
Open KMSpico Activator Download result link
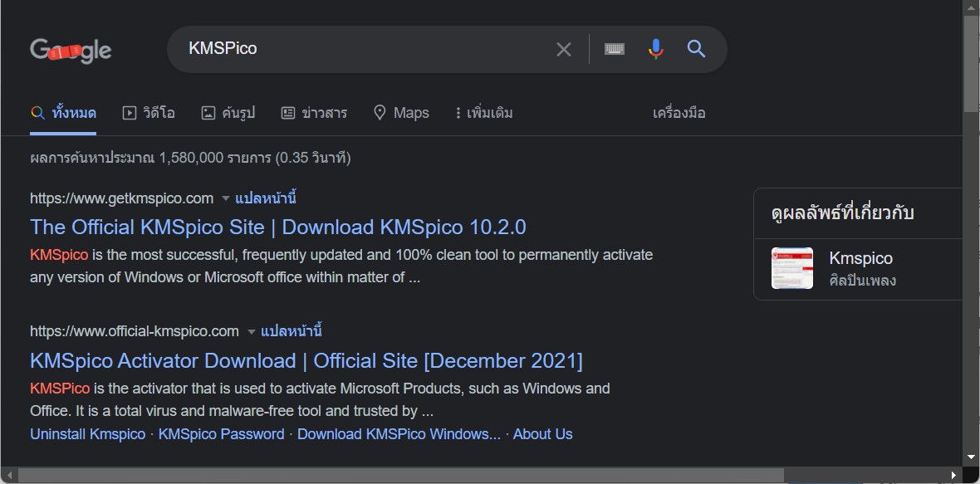(x=306, y=361)
